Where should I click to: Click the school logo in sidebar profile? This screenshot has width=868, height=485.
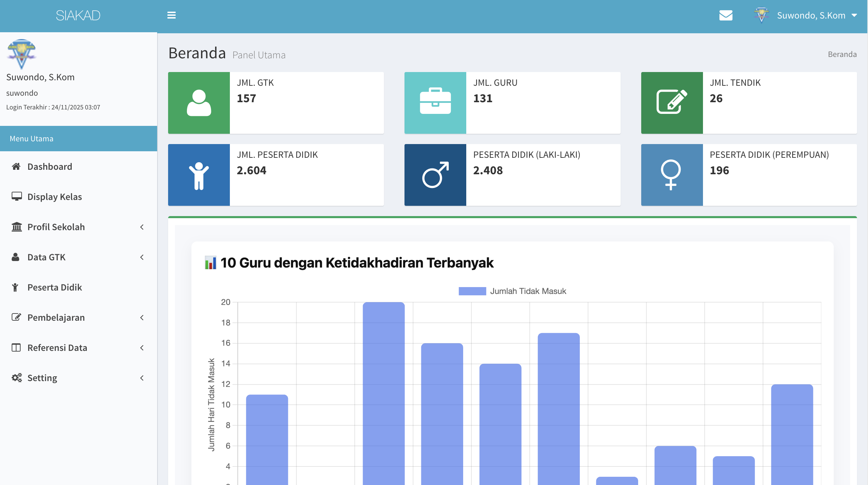pos(22,54)
